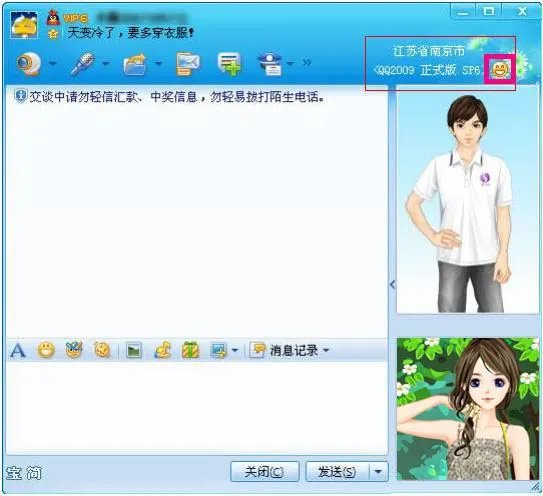Expand the send file options dropdown arrow

(159, 63)
